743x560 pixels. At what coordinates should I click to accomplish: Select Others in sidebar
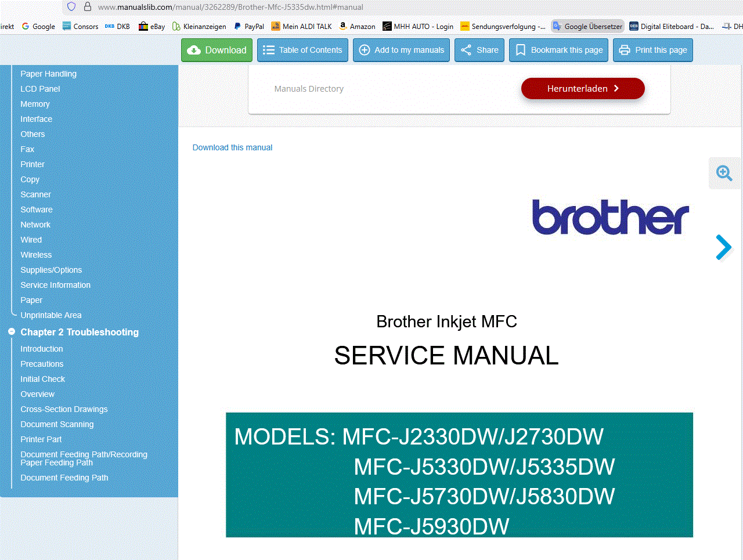[x=33, y=134]
